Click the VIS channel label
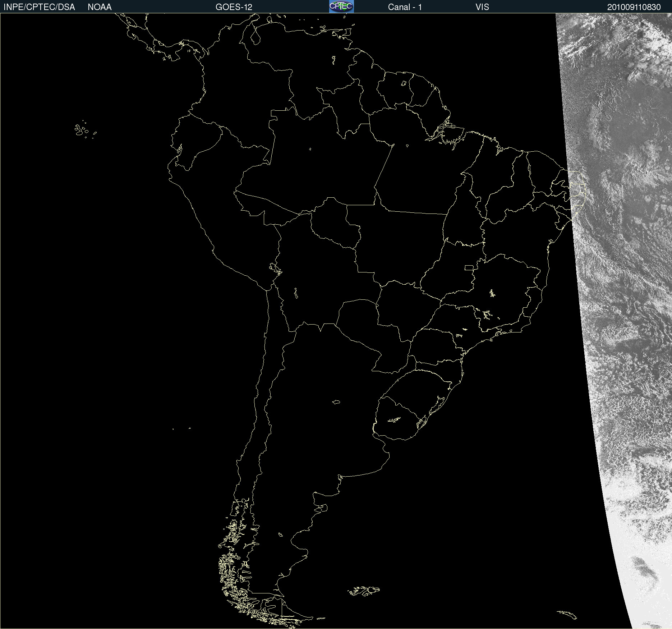The width and height of the screenshot is (672, 629). tap(482, 7)
